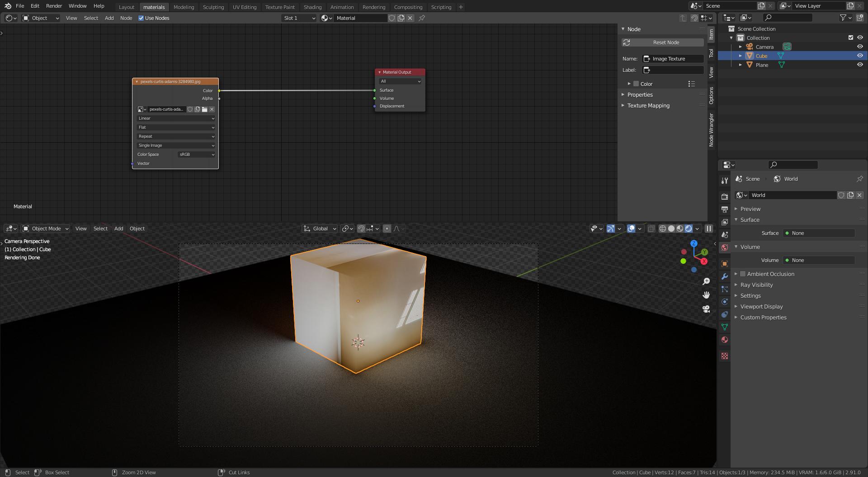Open Material Output target All dropdown
Viewport: 868px width, 477px height.
[400, 81]
